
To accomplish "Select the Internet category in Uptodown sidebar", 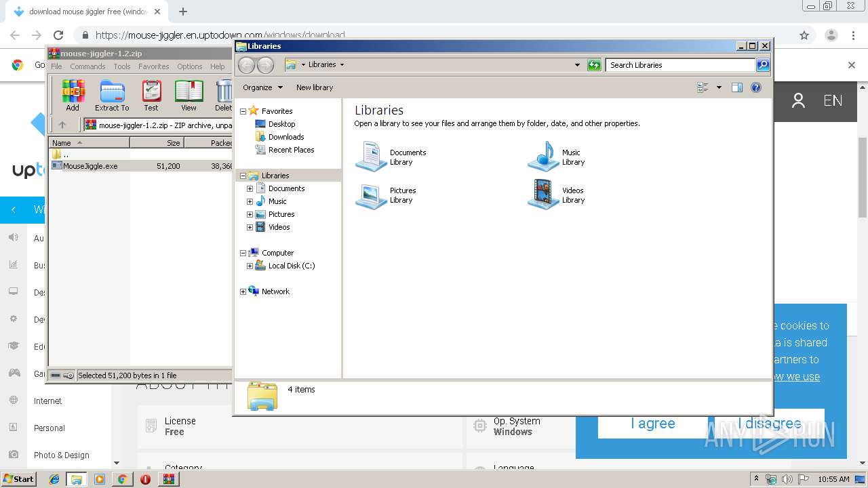I will [47, 401].
